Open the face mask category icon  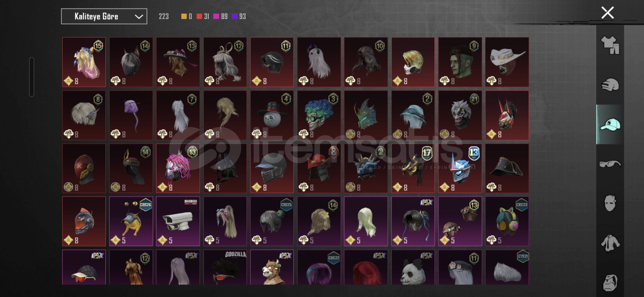click(x=610, y=204)
